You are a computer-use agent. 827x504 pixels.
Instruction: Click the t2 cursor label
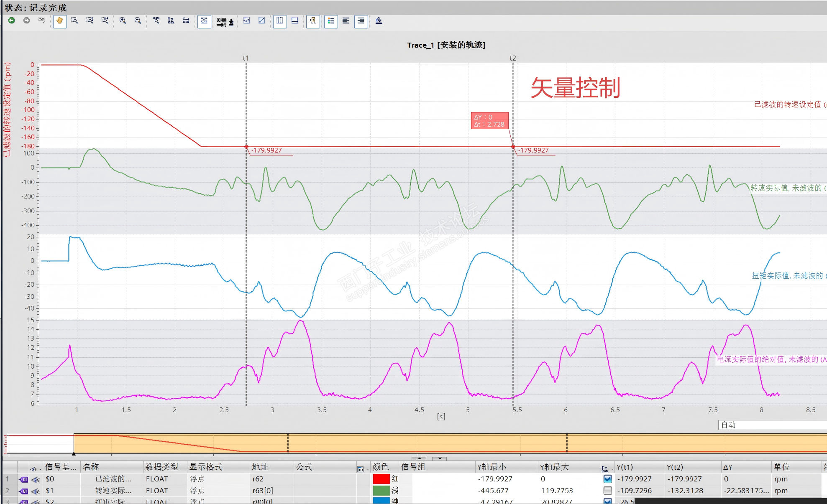pyautogui.click(x=512, y=58)
